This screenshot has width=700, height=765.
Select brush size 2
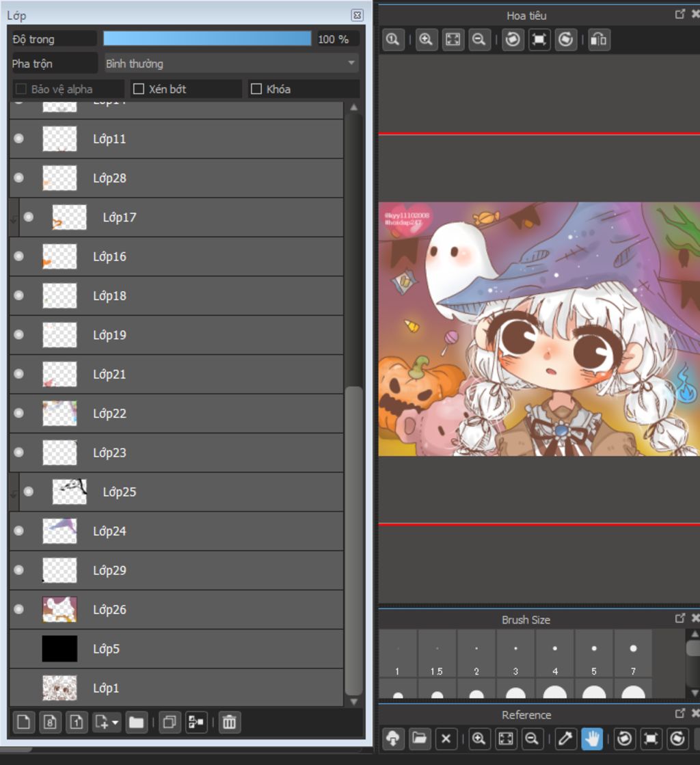click(x=476, y=654)
